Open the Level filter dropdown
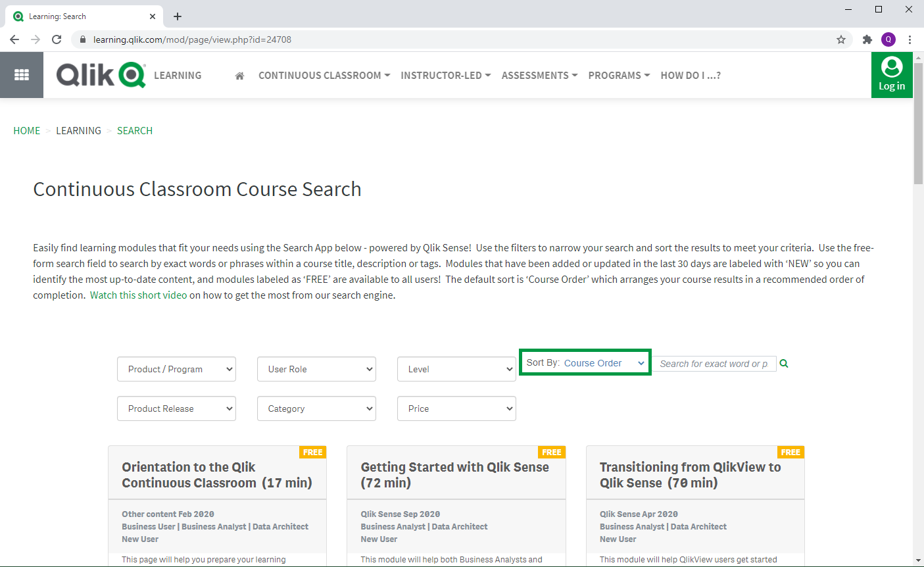This screenshot has height=567, width=924. pos(456,369)
